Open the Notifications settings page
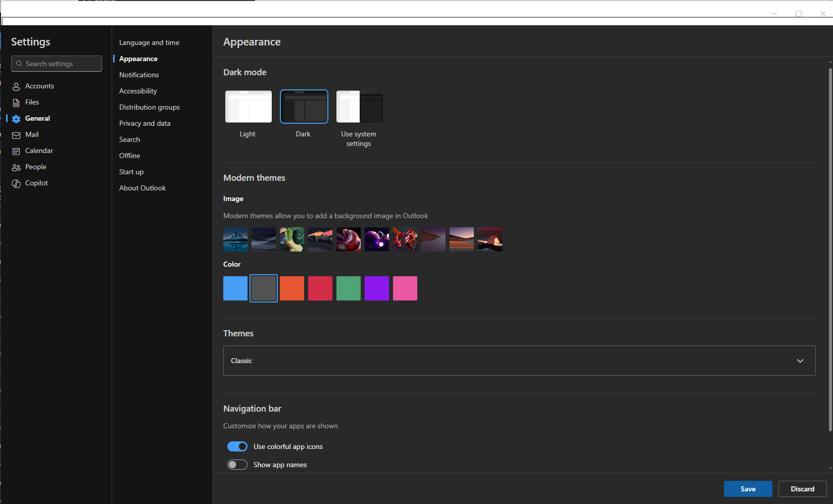Image resolution: width=833 pixels, height=504 pixels. coord(139,75)
